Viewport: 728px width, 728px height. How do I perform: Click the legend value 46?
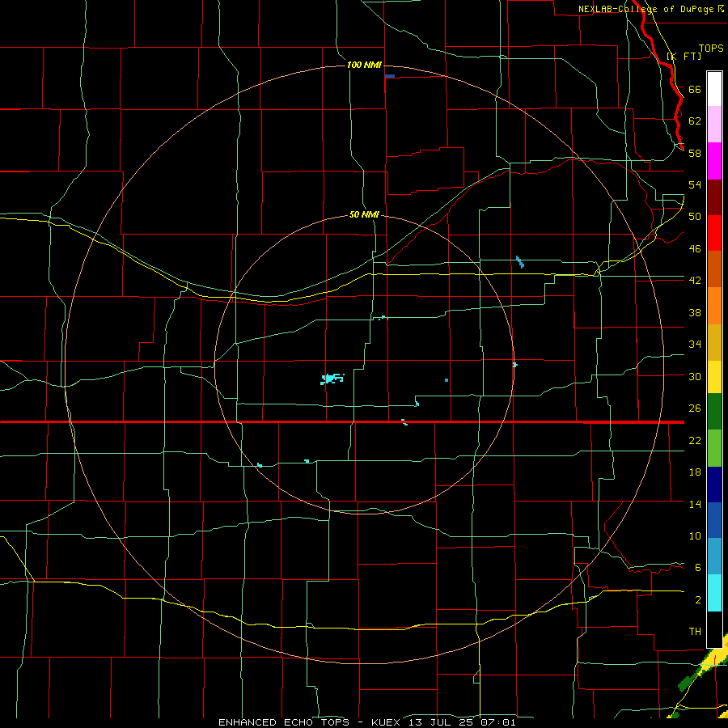(695, 248)
